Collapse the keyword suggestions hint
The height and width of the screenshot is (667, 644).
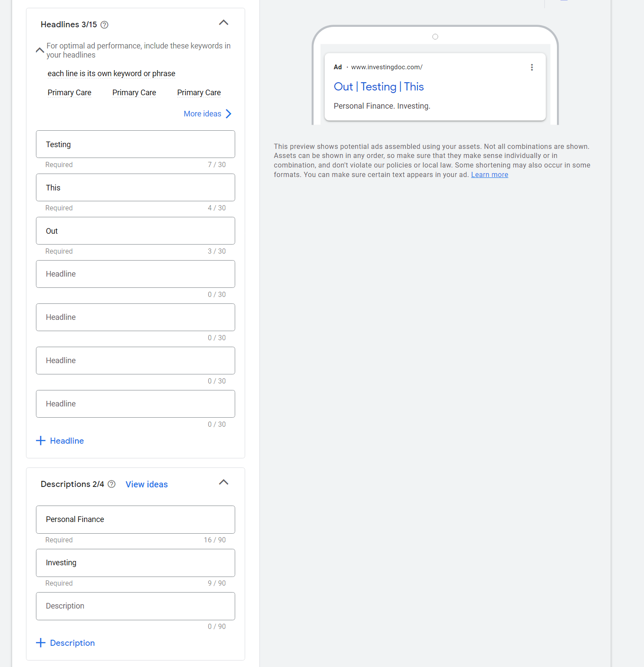pyautogui.click(x=40, y=50)
